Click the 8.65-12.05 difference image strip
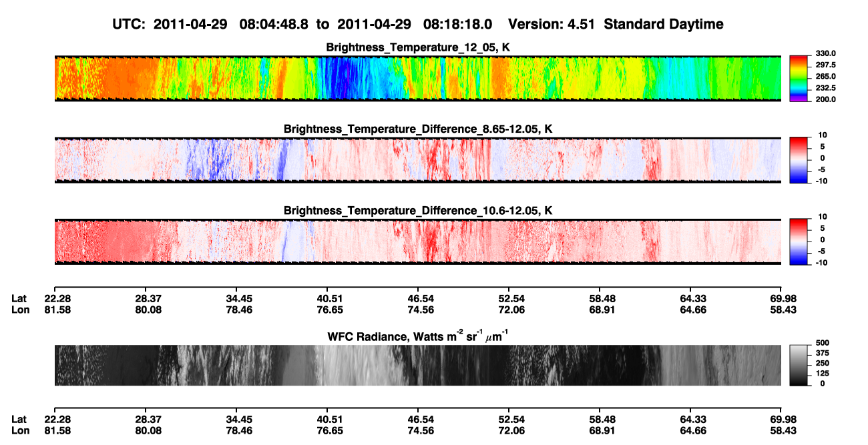Viewport: 868px width, 445px height. [x=417, y=160]
